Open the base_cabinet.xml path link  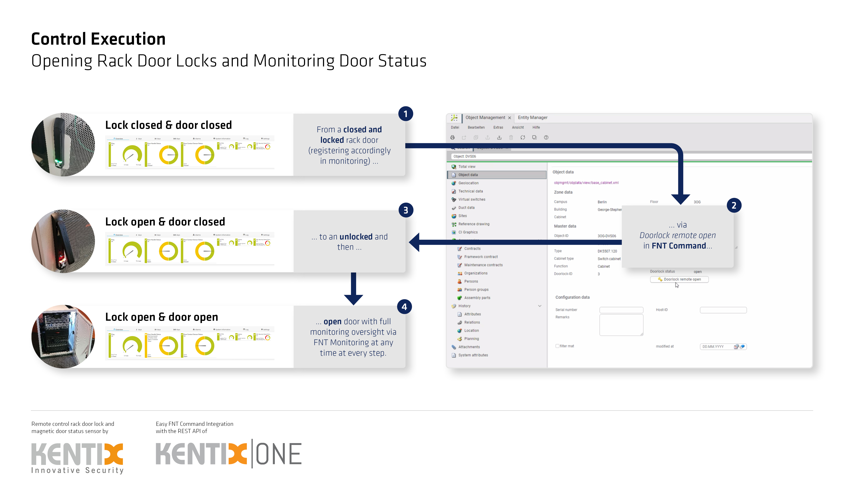tap(586, 183)
